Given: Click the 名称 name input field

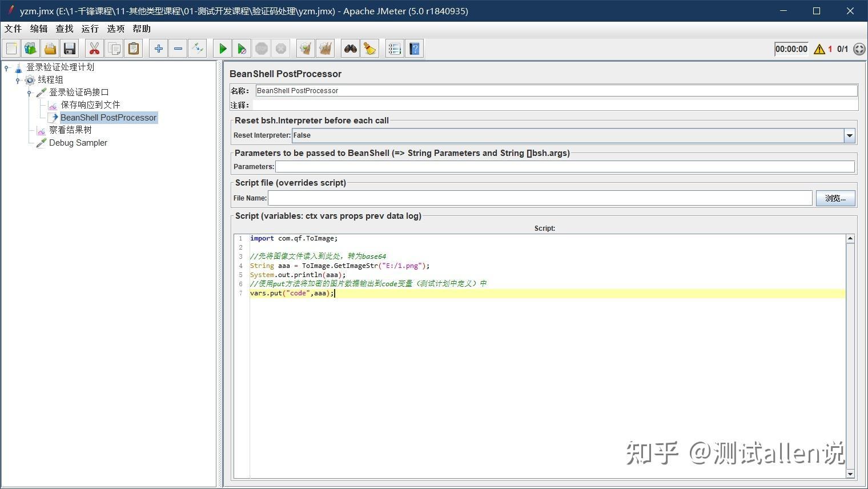Looking at the screenshot, I should pos(556,90).
